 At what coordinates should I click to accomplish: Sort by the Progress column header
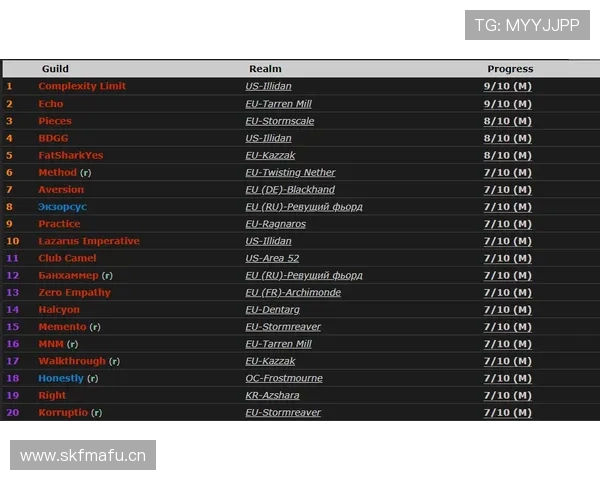pyautogui.click(x=510, y=69)
